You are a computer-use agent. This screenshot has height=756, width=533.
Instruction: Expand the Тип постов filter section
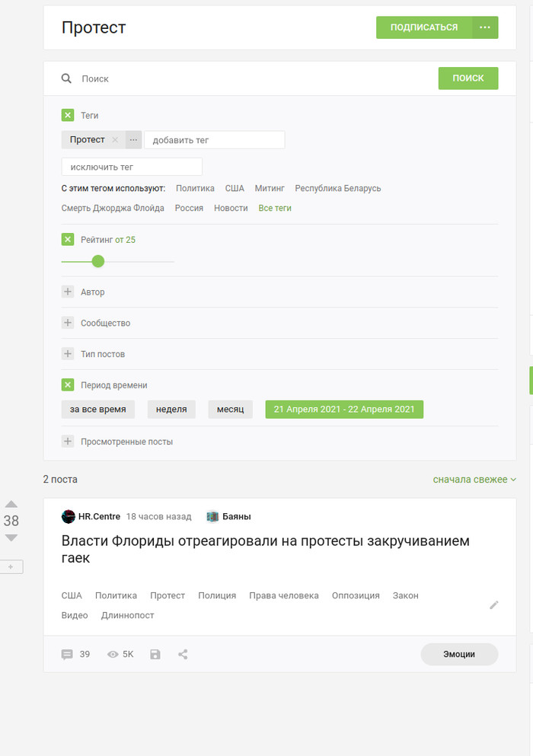point(68,354)
